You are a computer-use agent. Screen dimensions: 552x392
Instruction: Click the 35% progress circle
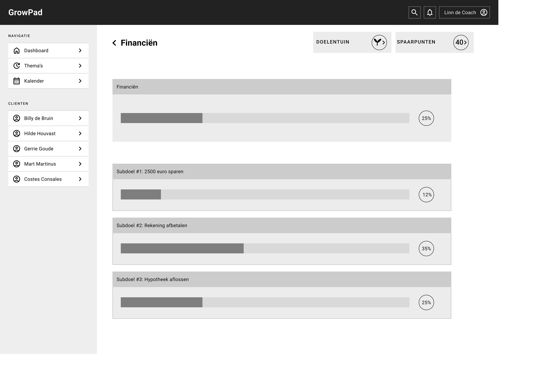click(426, 249)
